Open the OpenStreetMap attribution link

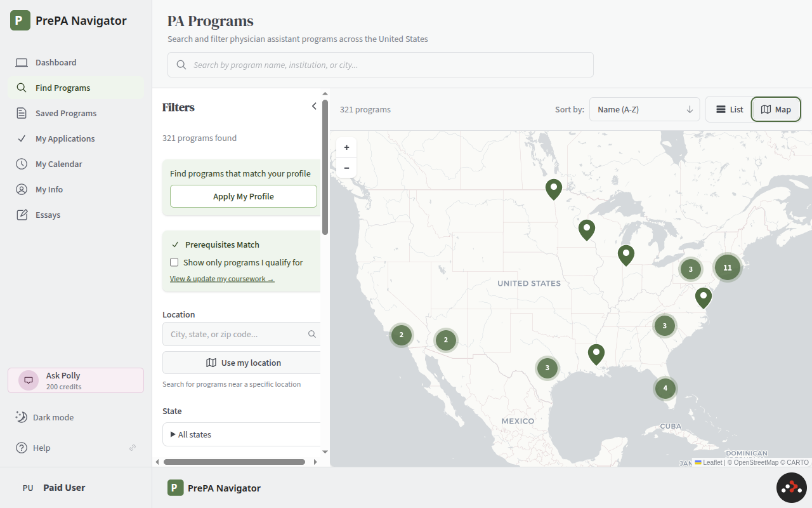coord(756,462)
